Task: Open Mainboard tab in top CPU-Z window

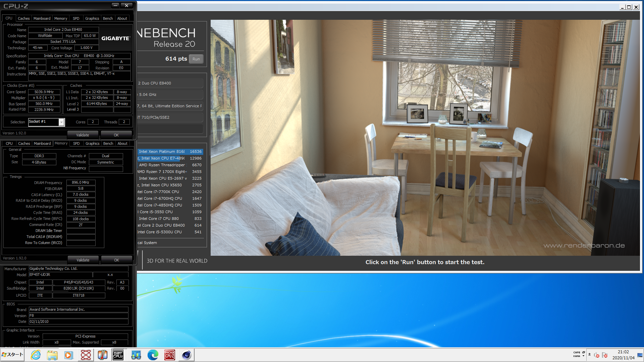Action: click(x=42, y=18)
